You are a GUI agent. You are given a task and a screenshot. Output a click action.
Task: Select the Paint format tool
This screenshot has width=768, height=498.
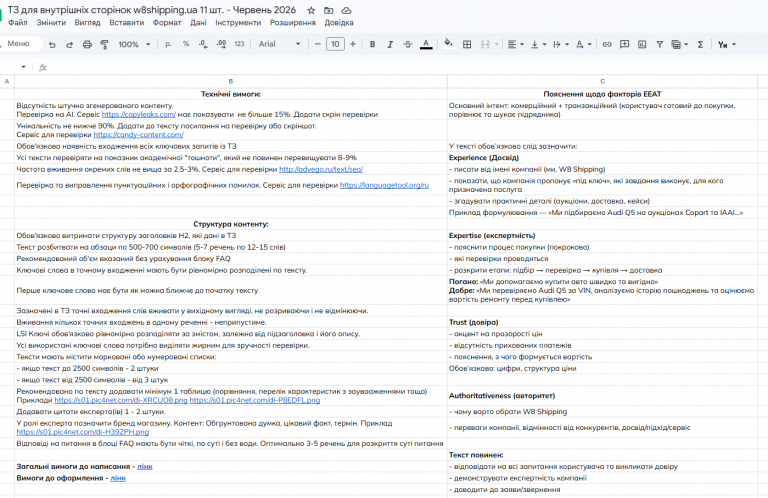point(104,45)
